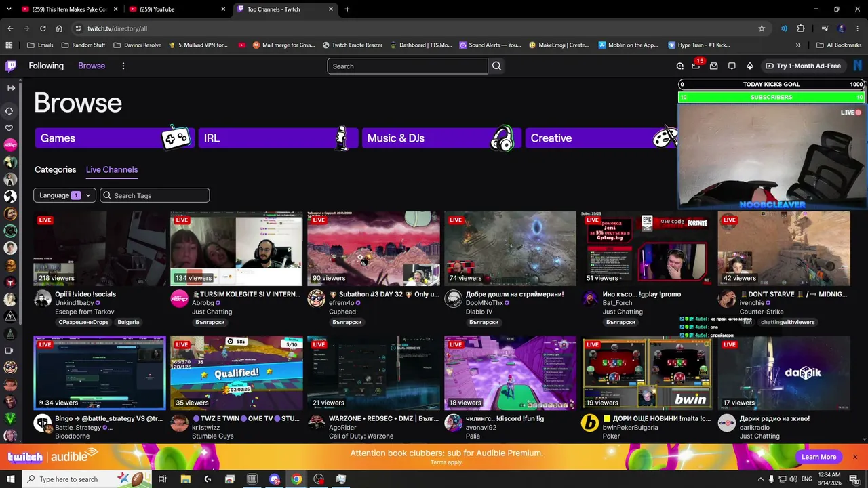Image resolution: width=868 pixels, height=488 pixels.
Task: Open the Chrome tab search dropdown
Action: 10,9
